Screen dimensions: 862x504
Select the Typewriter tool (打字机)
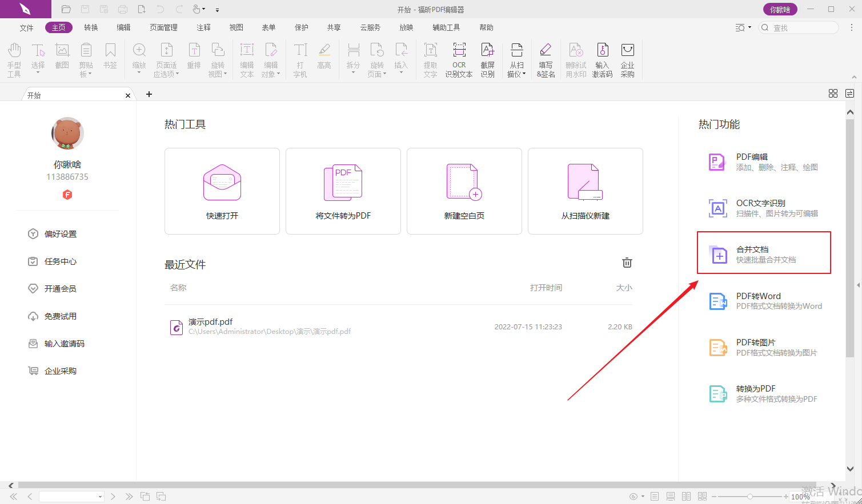pos(300,59)
